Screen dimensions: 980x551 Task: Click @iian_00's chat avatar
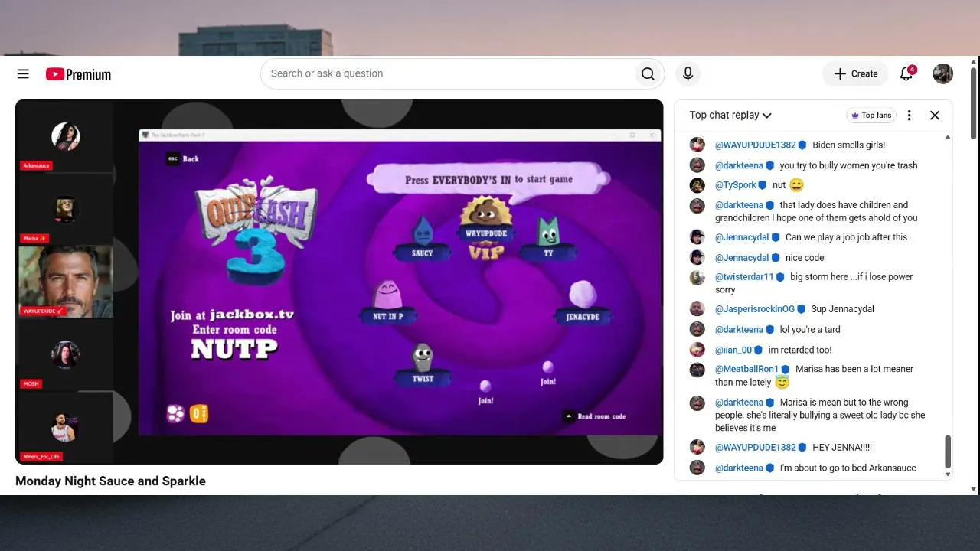point(697,350)
